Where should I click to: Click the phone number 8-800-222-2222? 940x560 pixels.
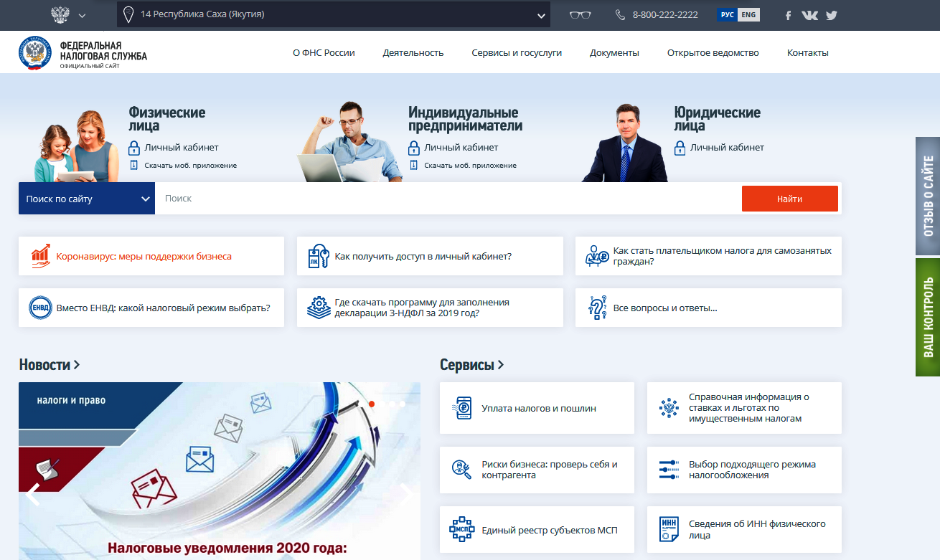pos(665,14)
